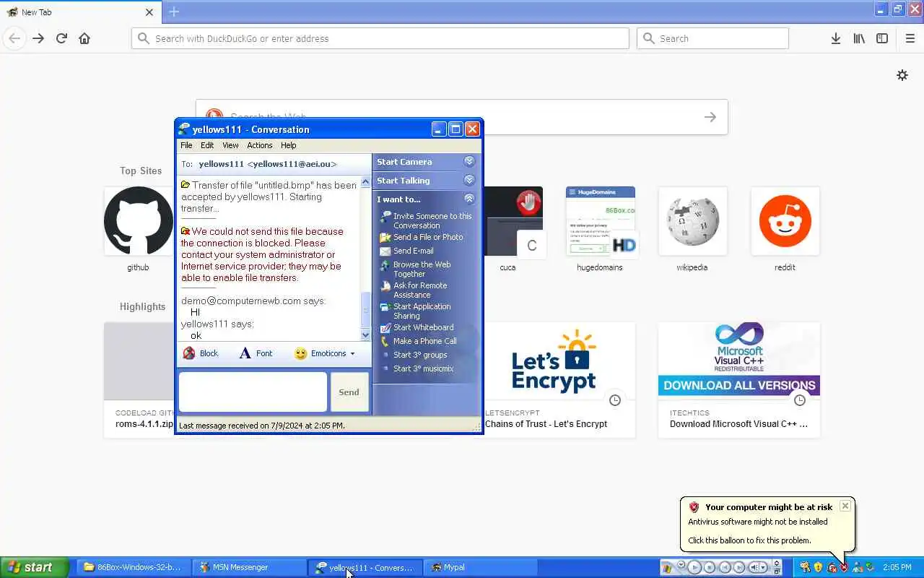Go to browser home page
The width and height of the screenshot is (924, 578).
84,38
